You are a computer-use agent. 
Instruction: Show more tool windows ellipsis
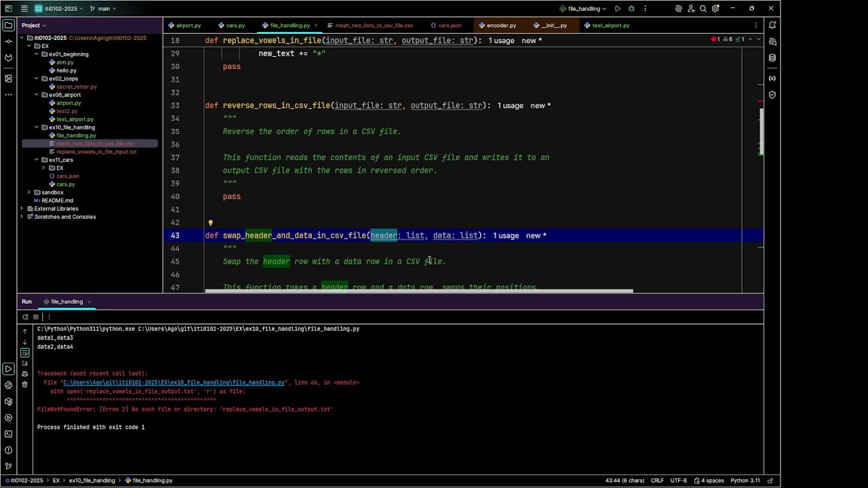(8, 95)
